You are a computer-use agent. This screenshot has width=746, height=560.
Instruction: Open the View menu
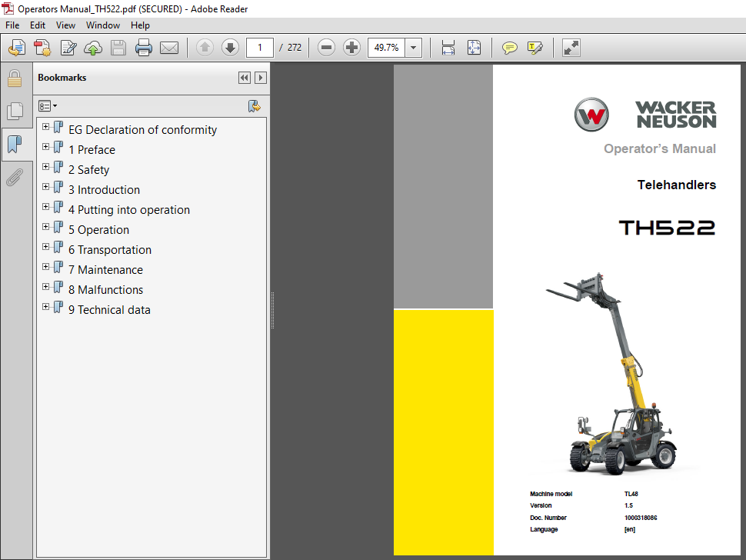tap(65, 25)
